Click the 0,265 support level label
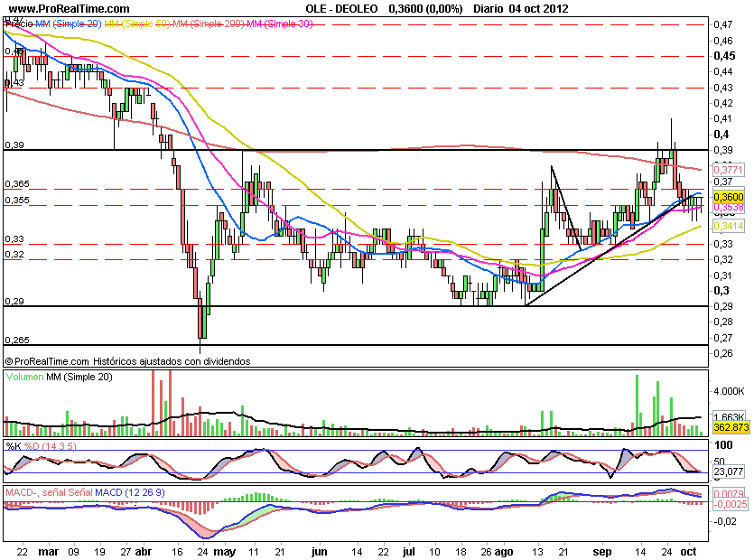Viewport: 754px width, 560px height. click(16, 340)
